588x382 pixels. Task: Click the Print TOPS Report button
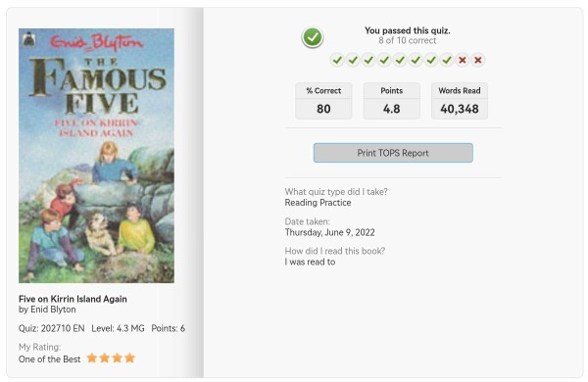(x=393, y=153)
